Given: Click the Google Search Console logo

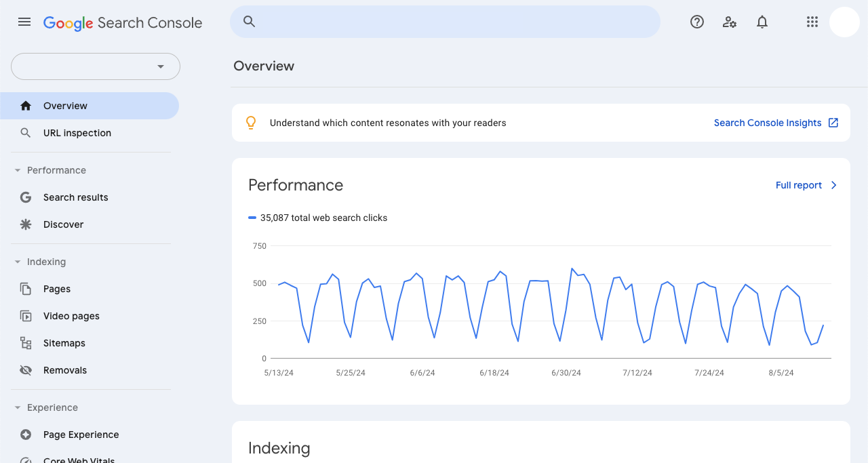Looking at the screenshot, I should click(x=123, y=22).
